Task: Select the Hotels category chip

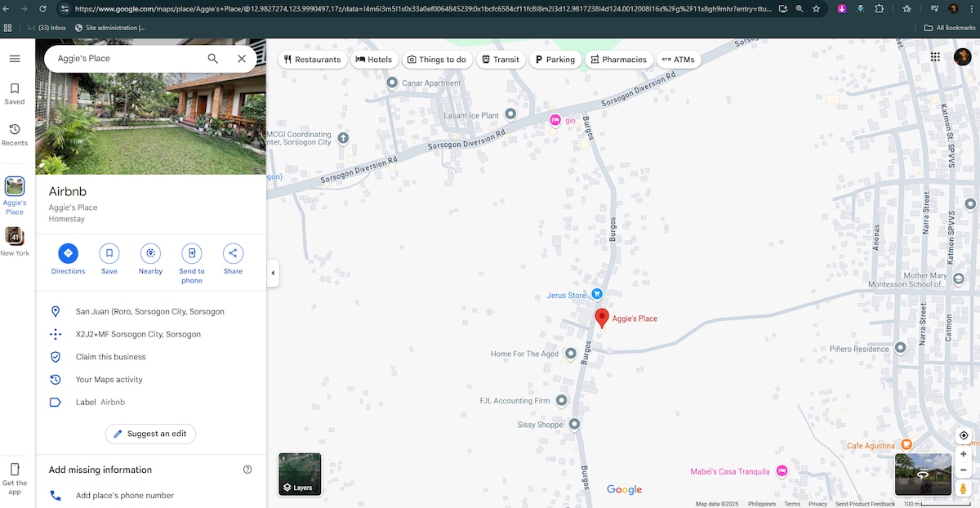Action: click(374, 60)
